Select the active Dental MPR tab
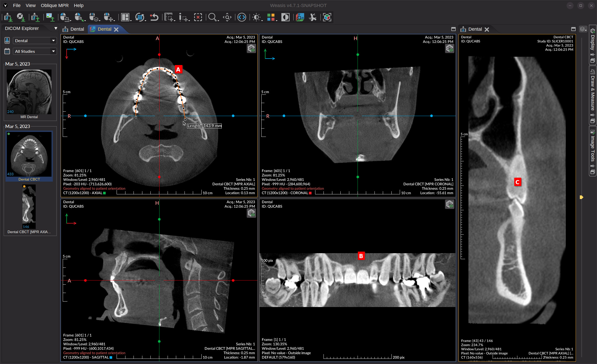 pyautogui.click(x=104, y=29)
